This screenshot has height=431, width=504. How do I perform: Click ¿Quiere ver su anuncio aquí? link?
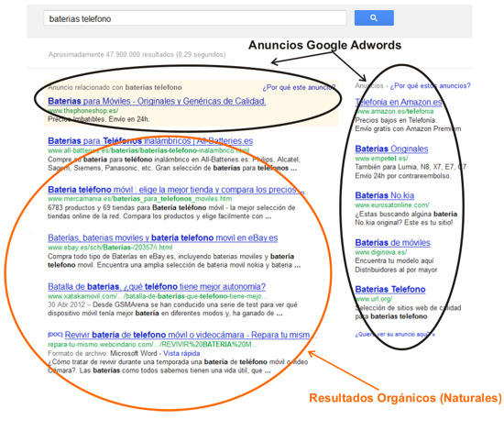[395, 334]
